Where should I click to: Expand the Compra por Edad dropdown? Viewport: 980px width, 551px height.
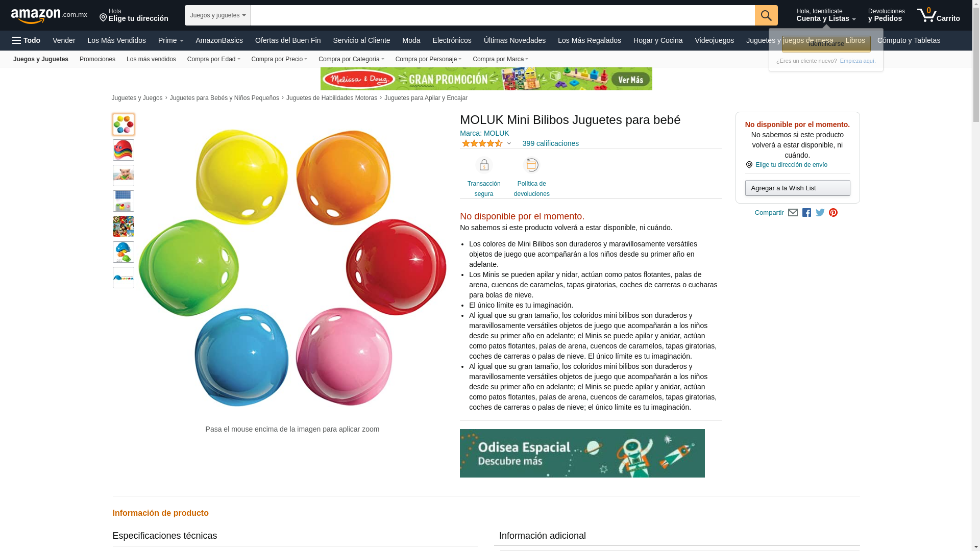click(x=214, y=59)
